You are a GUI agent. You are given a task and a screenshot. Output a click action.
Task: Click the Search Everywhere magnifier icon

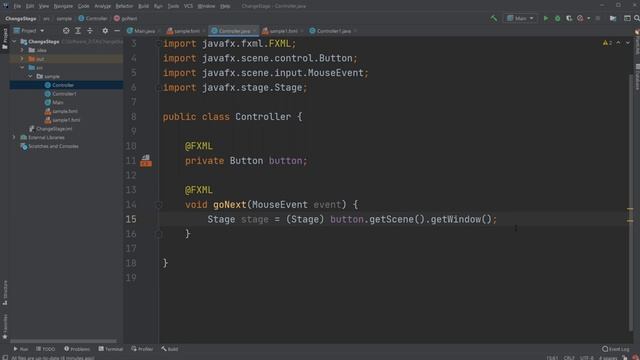[636, 18]
